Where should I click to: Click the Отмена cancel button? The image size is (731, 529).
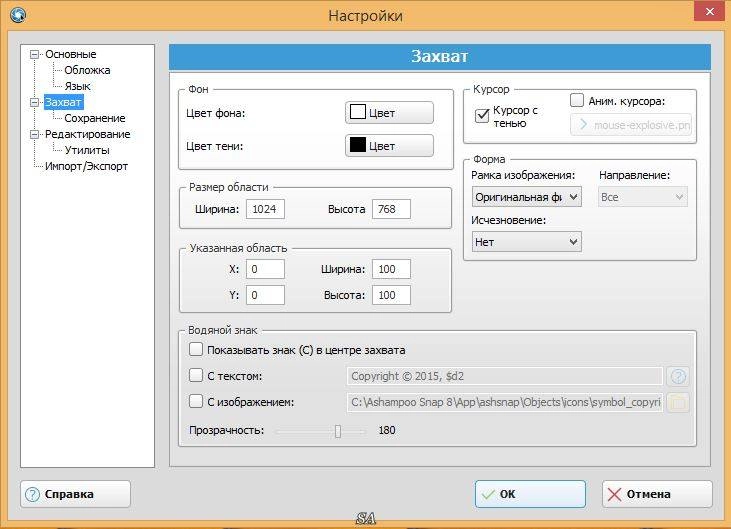pyautogui.click(x=657, y=494)
